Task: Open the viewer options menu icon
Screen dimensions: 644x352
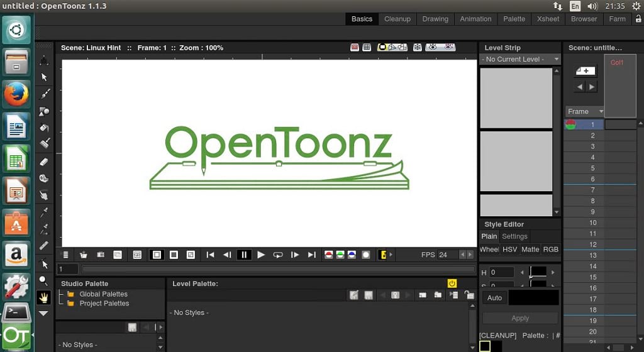Action: [x=65, y=255]
